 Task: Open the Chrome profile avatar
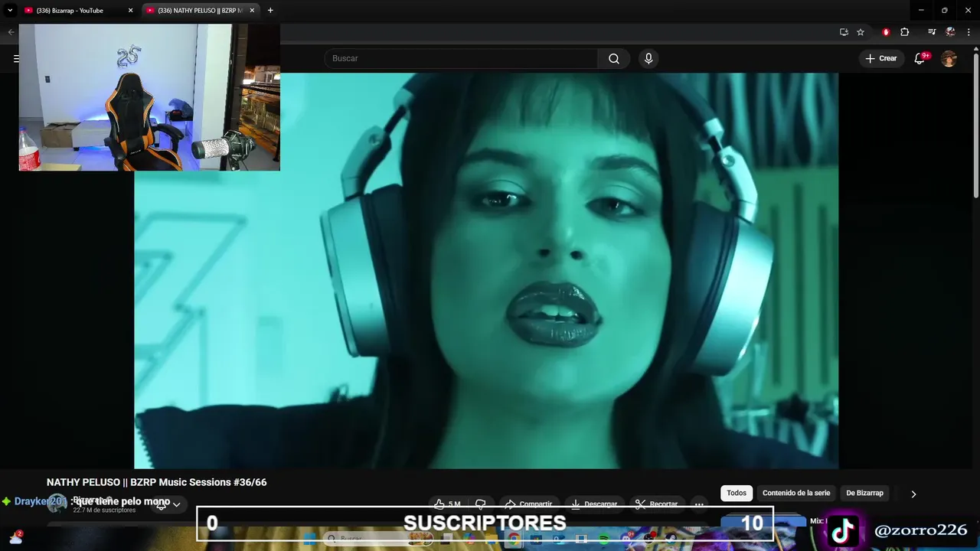tap(950, 32)
